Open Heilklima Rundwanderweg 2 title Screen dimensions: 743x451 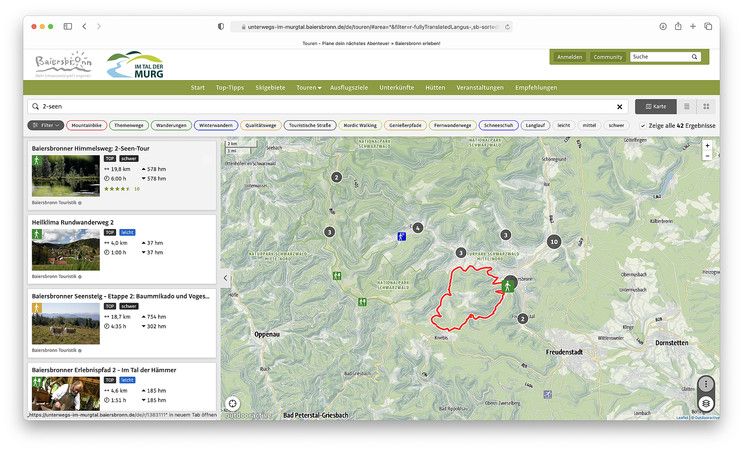point(72,222)
